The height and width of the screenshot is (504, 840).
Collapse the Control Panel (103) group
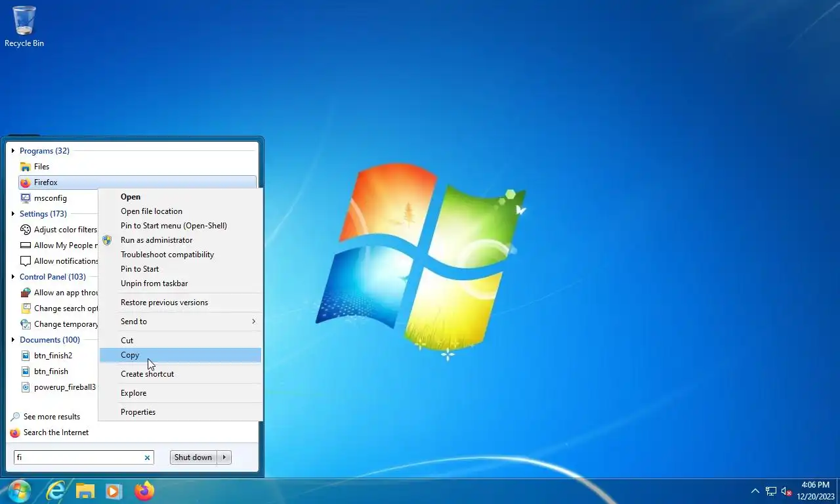coord(13,277)
